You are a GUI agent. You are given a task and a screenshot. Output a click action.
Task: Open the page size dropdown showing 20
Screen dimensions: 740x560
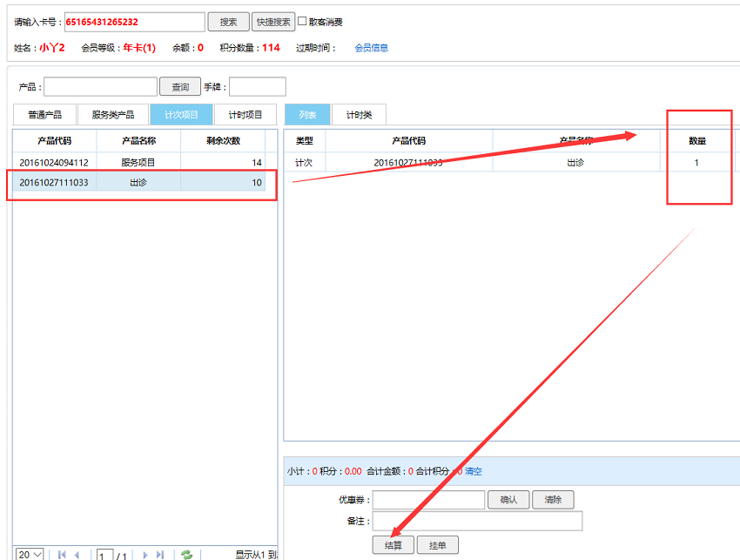tap(30, 555)
